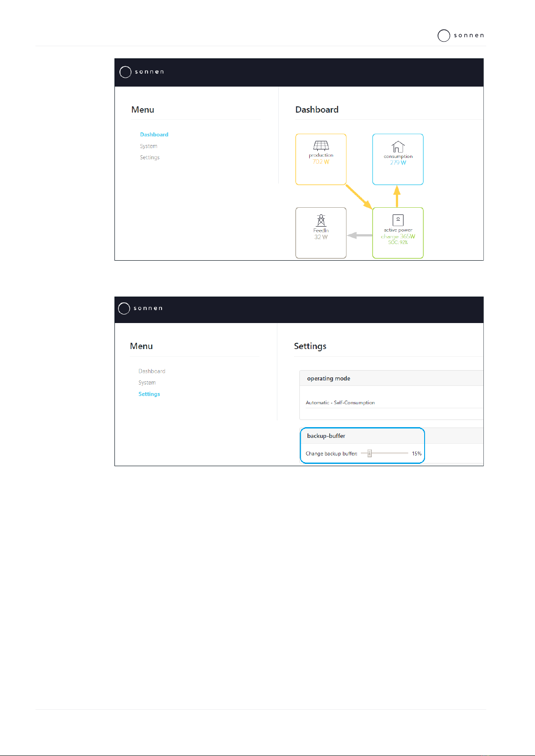The width and height of the screenshot is (535, 756).
Task: Click the sonnen logo in dashboard header
Action: 141,72
